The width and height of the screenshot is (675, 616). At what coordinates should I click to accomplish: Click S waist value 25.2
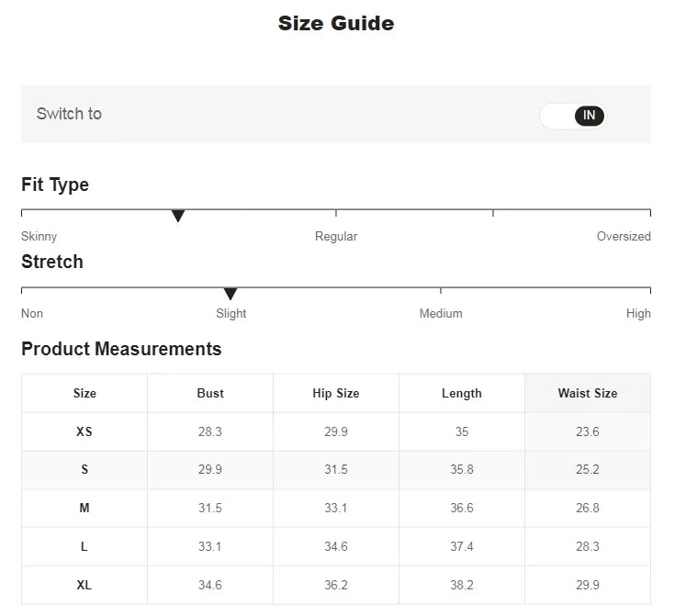click(588, 469)
